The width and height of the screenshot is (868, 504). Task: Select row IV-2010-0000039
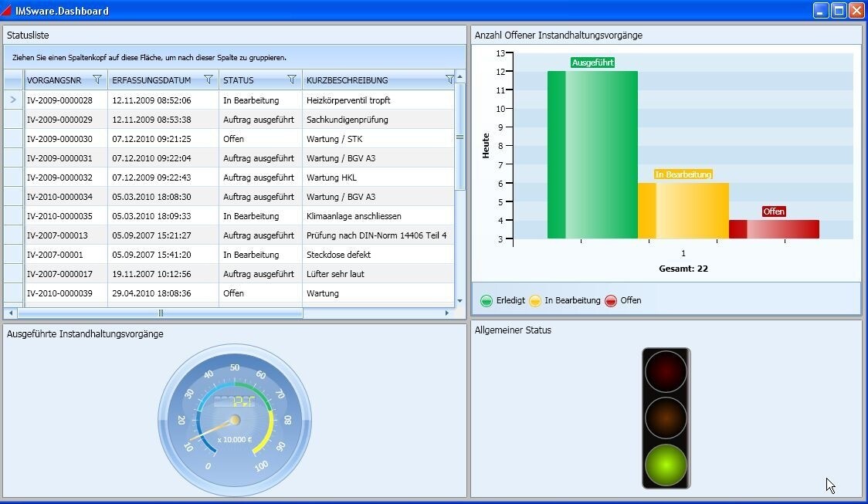pos(229,293)
